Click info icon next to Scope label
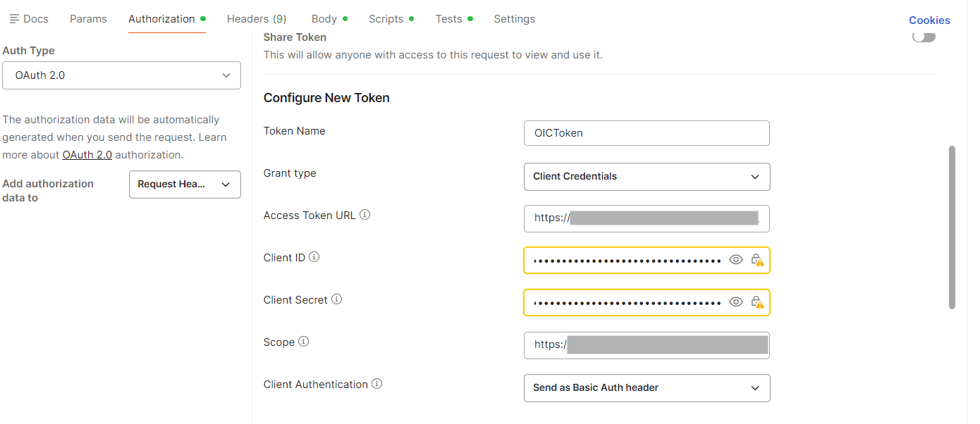This screenshot has height=424, width=980. click(x=304, y=342)
